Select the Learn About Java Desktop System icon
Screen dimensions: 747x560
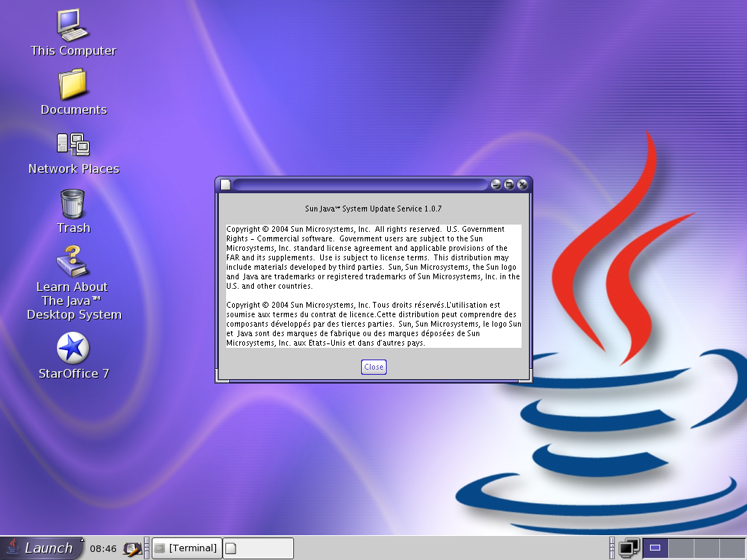[x=74, y=283]
